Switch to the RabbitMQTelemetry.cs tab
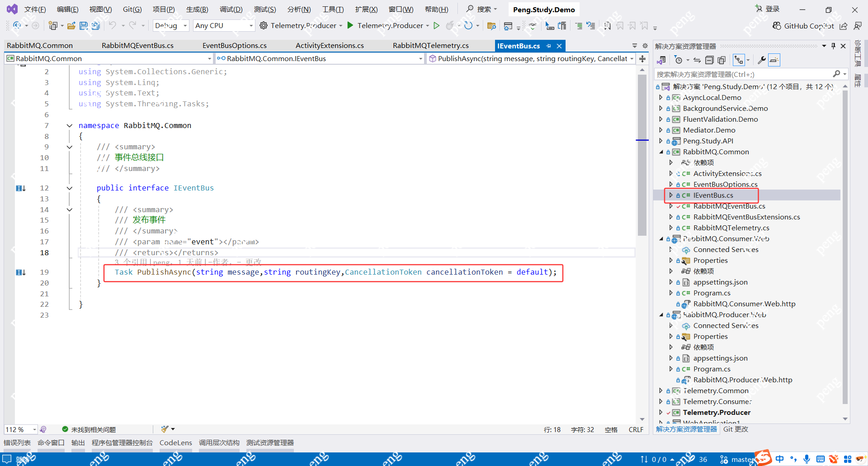The width and height of the screenshot is (868, 466). tap(431, 46)
